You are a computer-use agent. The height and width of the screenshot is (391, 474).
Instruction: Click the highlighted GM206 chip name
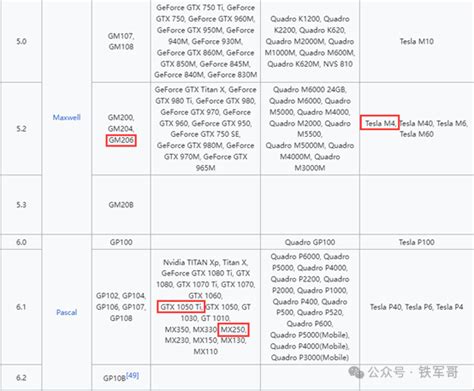121,140
